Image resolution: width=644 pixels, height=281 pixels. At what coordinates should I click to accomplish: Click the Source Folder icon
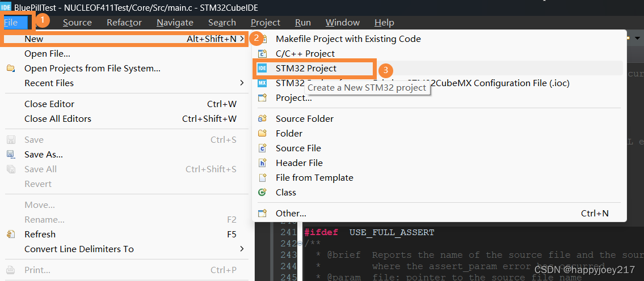click(263, 119)
